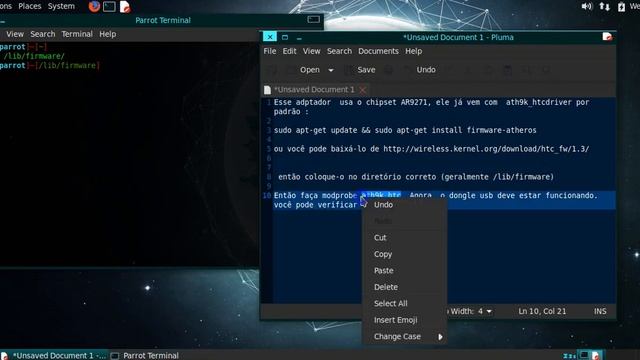Screen dimensions: 640x360
Task: Click first line mentioning chipset AR9271
Action: tap(431, 102)
